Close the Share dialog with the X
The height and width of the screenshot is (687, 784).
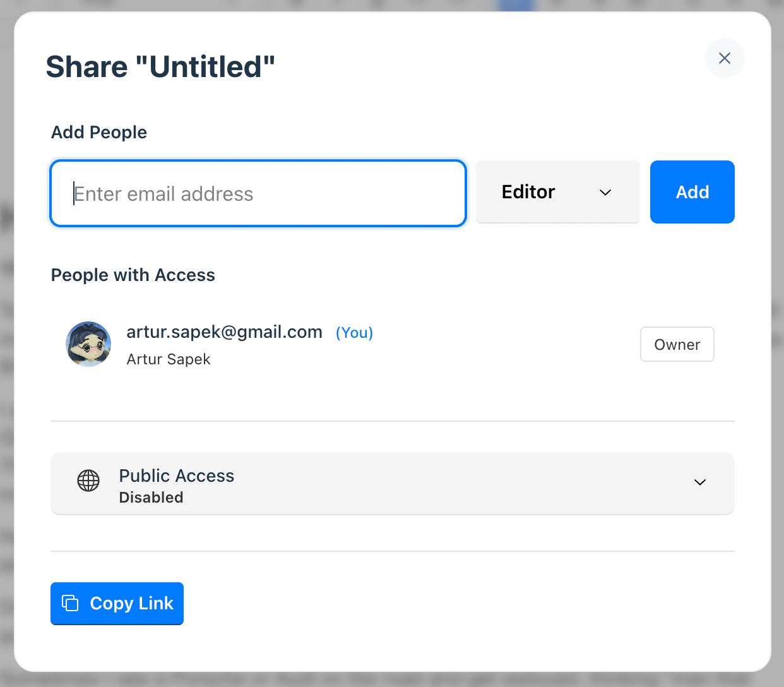(x=724, y=58)
